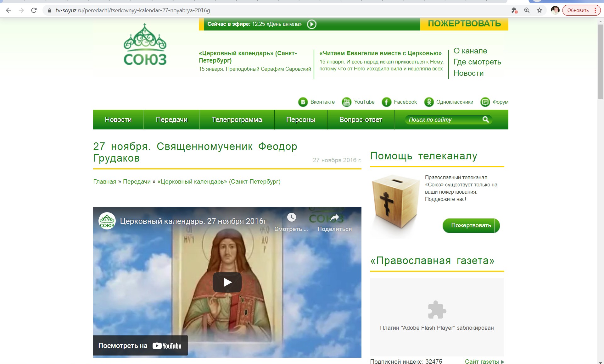Viewport: 604px width, 364px height.
Task: Play the YouTube video with the center play button
Action: pos(227,282)
